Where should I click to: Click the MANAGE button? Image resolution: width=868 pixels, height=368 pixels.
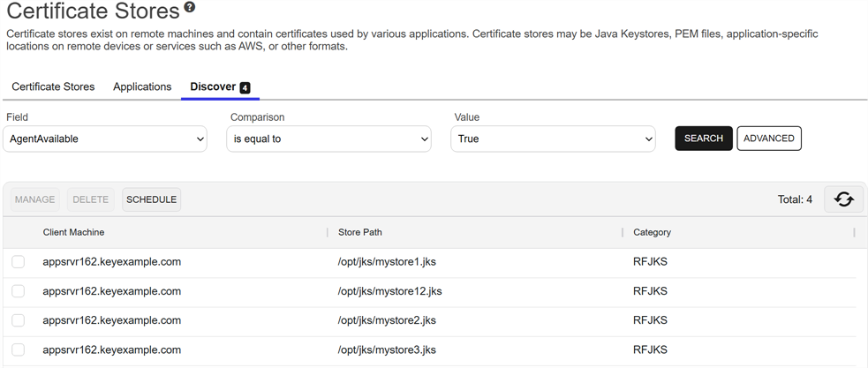[x=35, y=199]
